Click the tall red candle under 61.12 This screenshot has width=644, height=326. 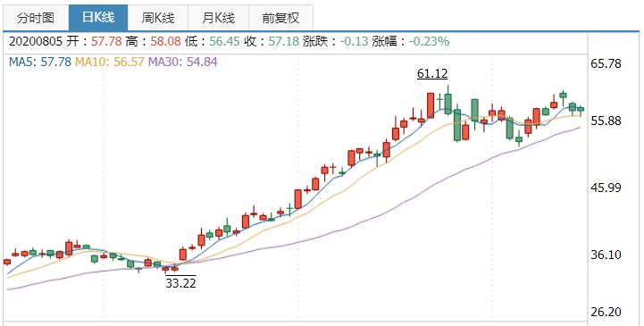tap(431, 105)
